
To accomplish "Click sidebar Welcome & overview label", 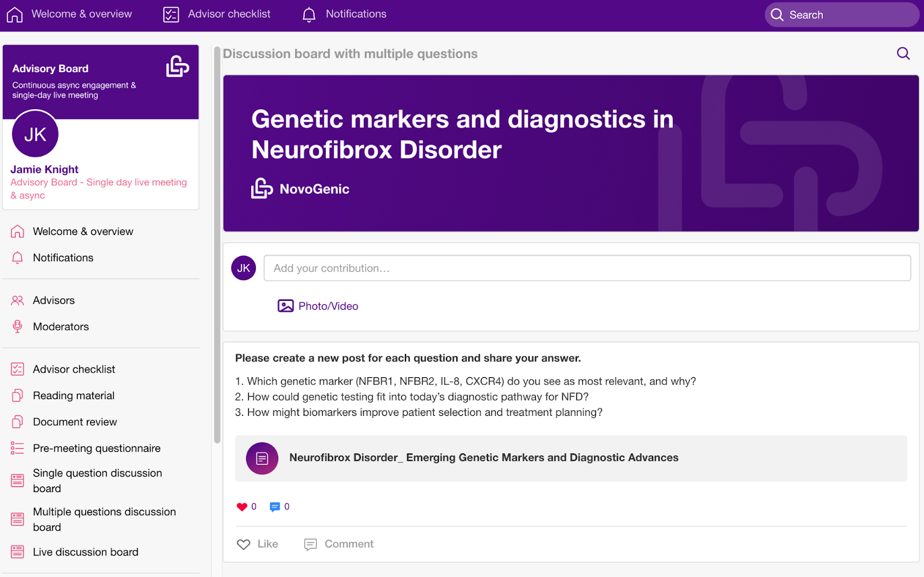I will (83, 232).
